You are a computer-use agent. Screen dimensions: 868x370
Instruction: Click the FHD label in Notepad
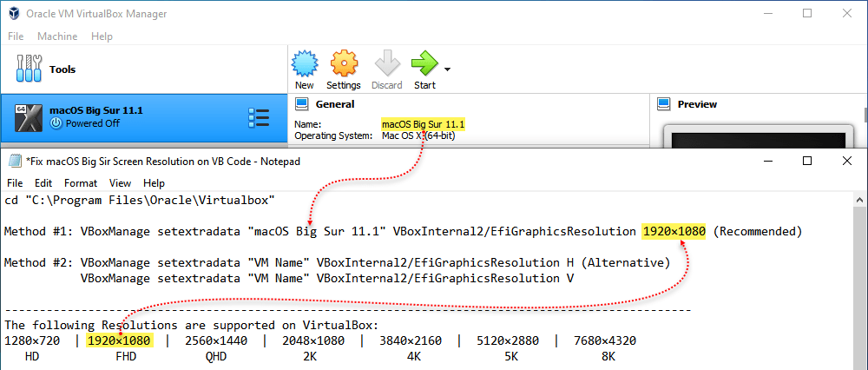(x=126, y=356)
